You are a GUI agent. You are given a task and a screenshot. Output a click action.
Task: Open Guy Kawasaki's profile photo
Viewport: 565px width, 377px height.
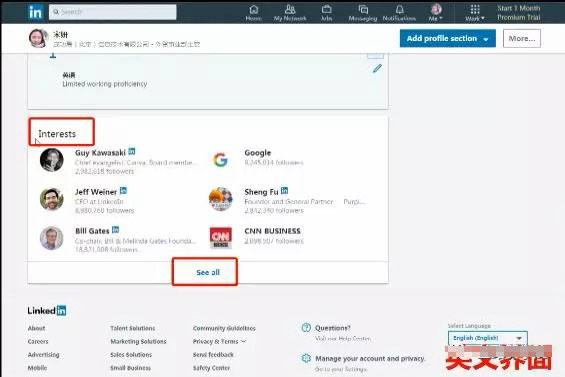[x=52, y=160]
